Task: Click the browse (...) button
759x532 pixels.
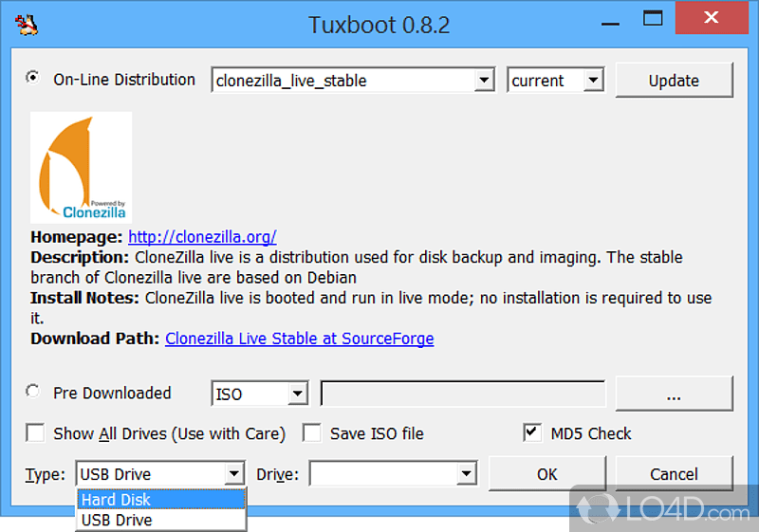Action: pos(675,394)
